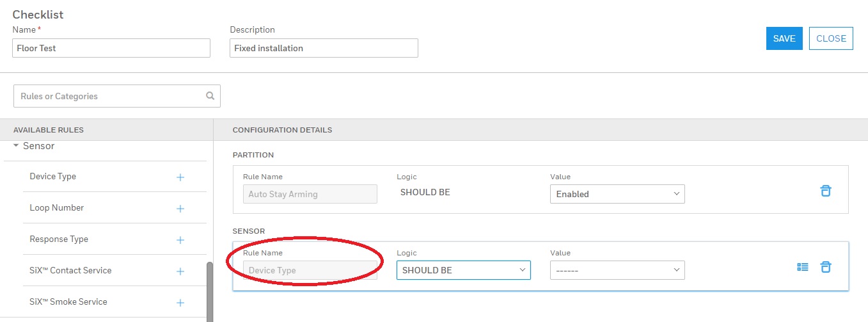Image resolution: width=868 pixels, height=322 pixels.
Task: Add SiX Smoke Service rule with plus icon
Action: point(180,303)
